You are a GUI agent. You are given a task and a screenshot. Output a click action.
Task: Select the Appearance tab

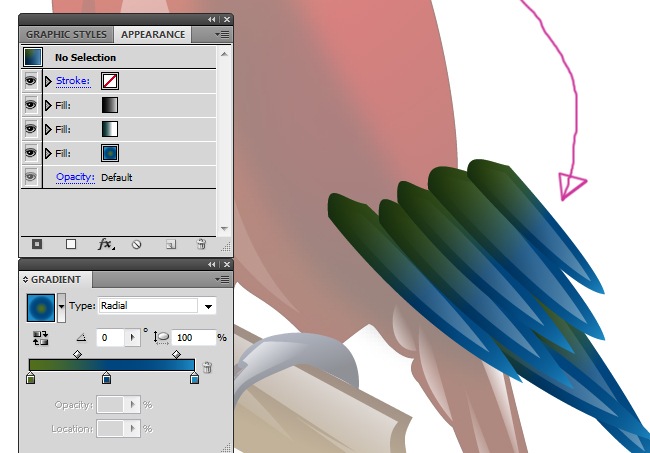[x=153, y=34]
